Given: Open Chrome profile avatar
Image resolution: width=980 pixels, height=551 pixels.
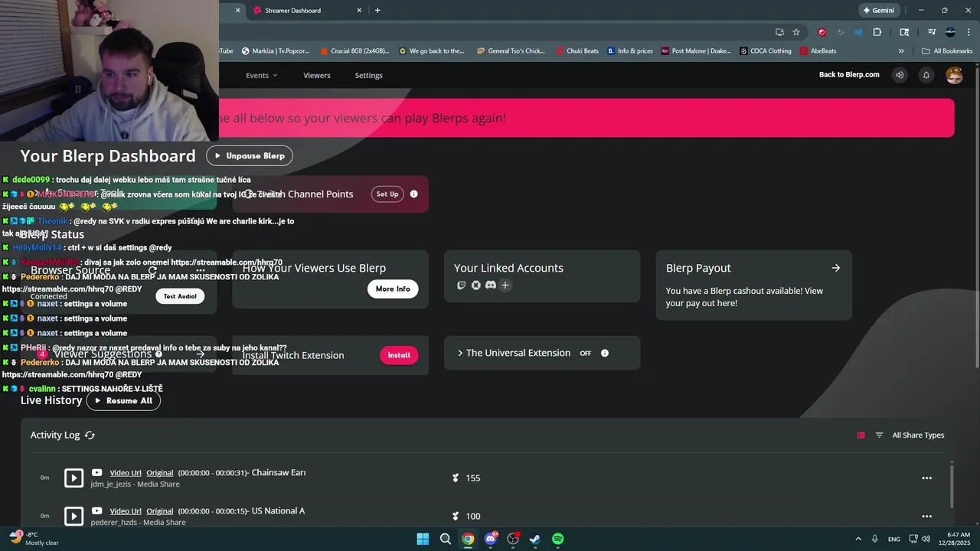Looking at the screenshot, I should [951, 32].
